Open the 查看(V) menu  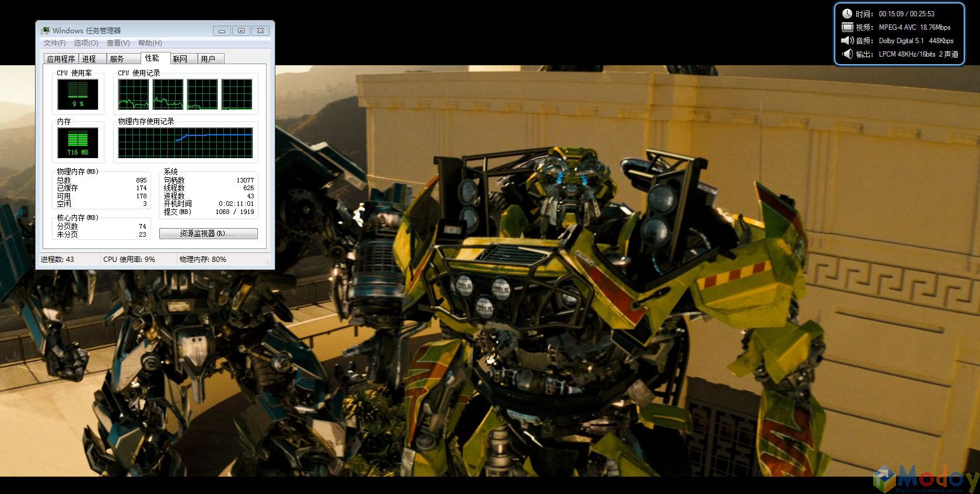pyautogui.click(x=118, y=43)
